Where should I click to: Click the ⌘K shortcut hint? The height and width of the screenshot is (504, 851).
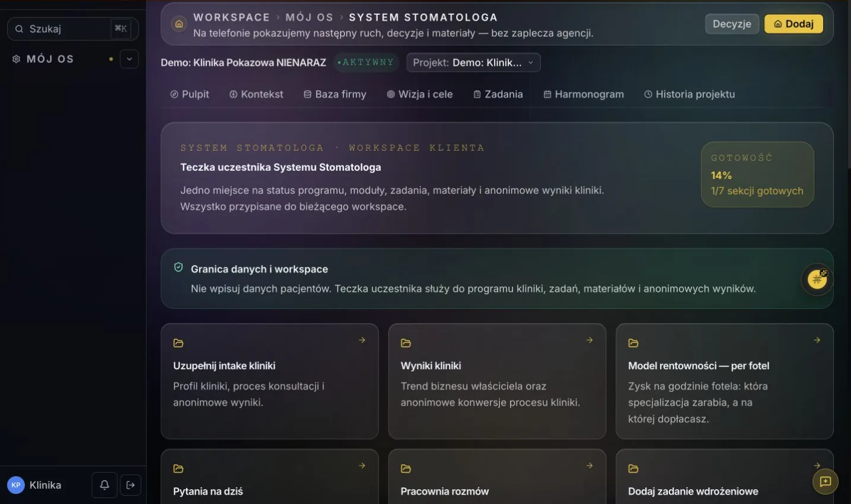pos(120,28)
